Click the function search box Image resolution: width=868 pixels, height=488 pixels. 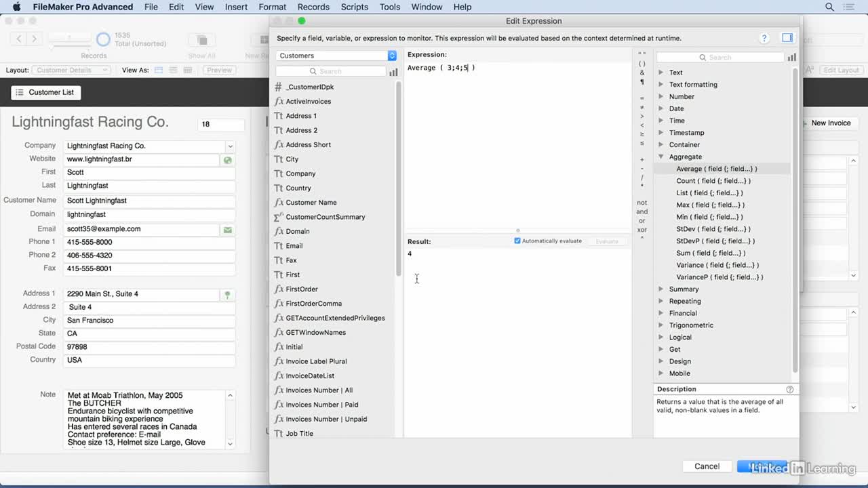(719, 58)
